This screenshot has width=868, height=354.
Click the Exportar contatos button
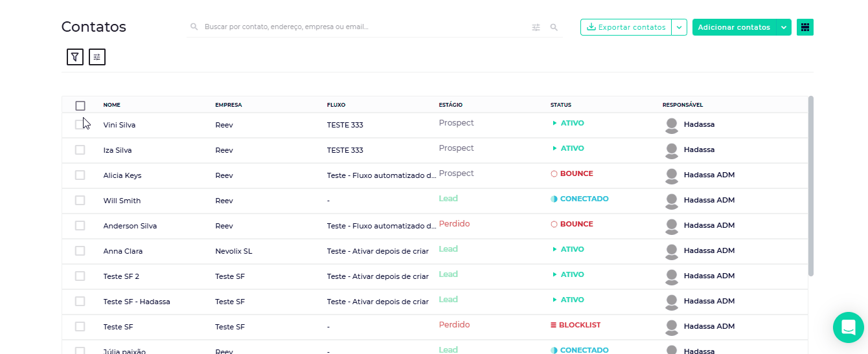626,27
